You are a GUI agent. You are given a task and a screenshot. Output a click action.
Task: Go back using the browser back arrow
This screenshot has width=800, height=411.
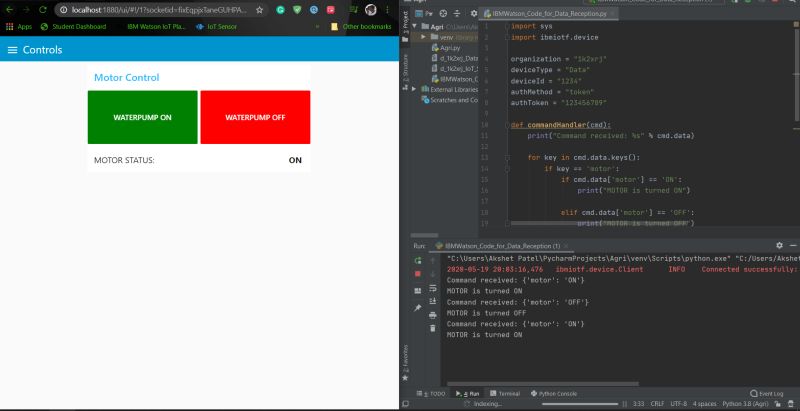tap(9, 10)
